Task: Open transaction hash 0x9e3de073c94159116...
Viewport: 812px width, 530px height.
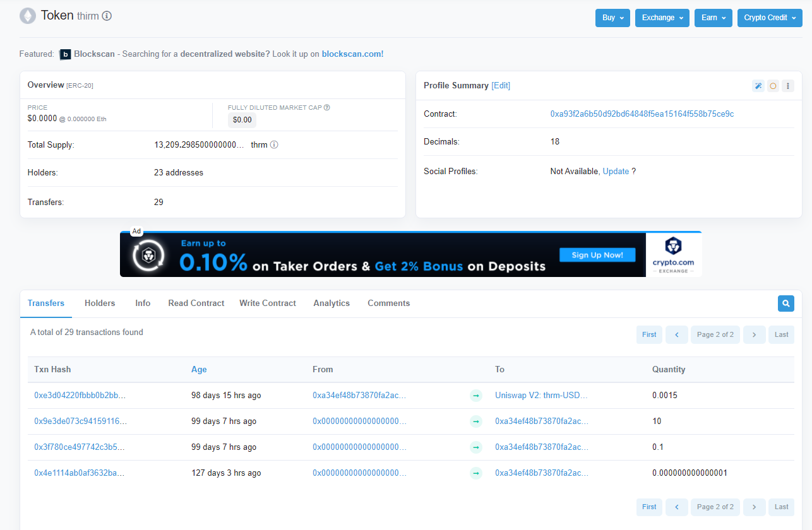Action: pyautogui.click(x=80, y=421)
